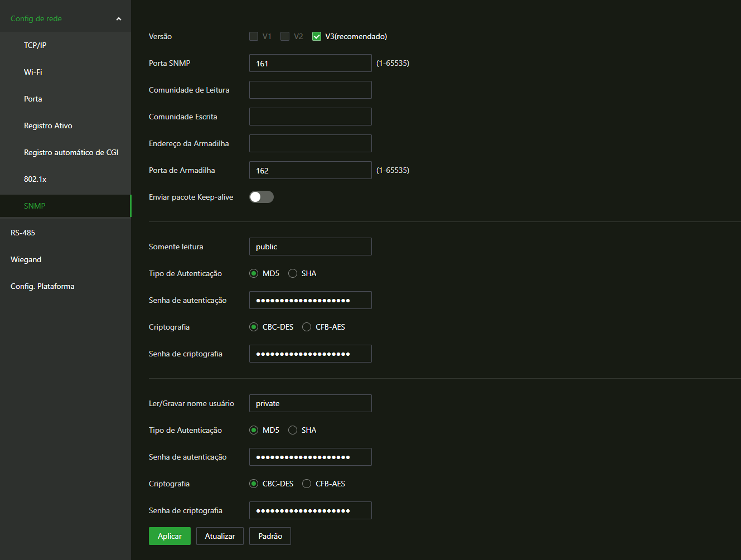Select SHA for read-only authentication type
Image resolution: width=741 pixels, height=560 pixels.
pos(293,273)
